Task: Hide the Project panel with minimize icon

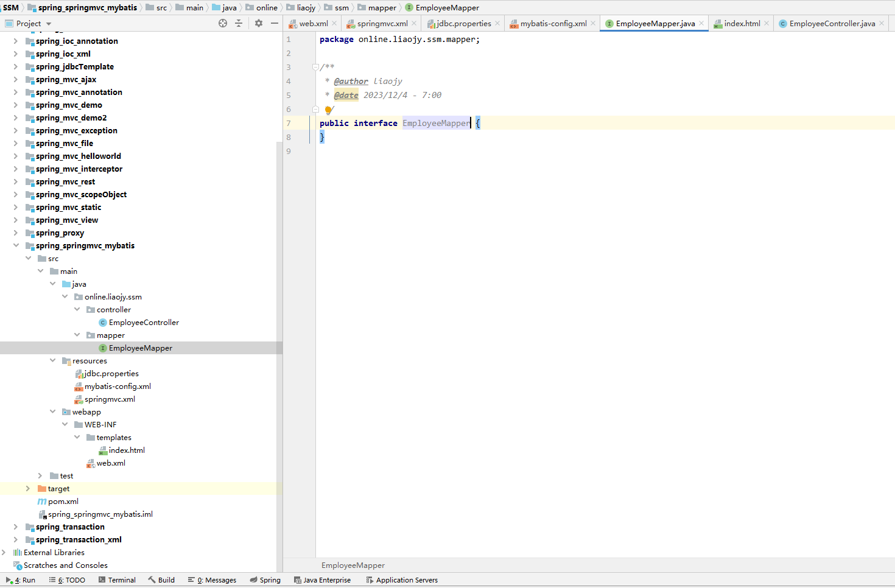Action: click(275, 23)
